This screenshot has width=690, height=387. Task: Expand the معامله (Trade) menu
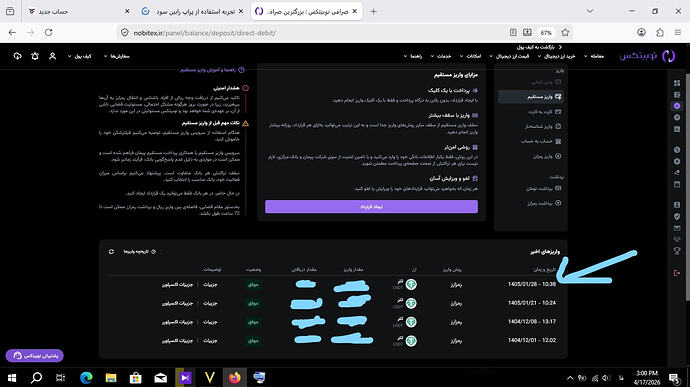(x=594, y=56)
